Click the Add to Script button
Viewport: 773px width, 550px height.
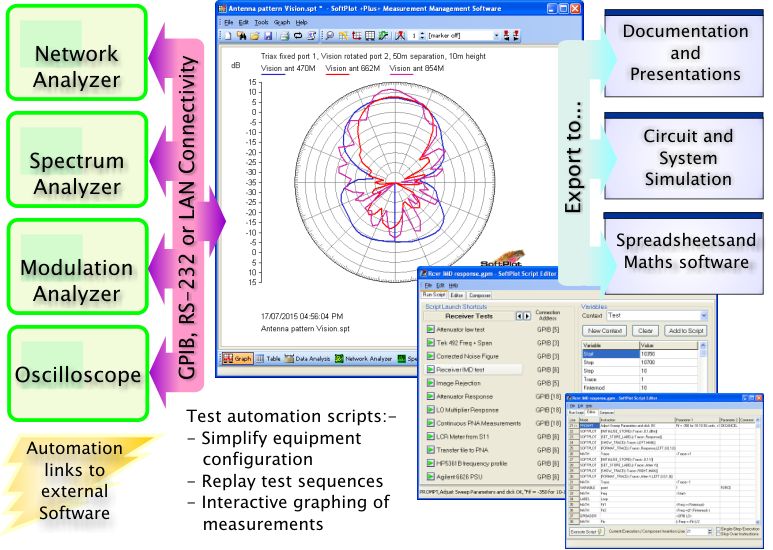pos(686,331)
